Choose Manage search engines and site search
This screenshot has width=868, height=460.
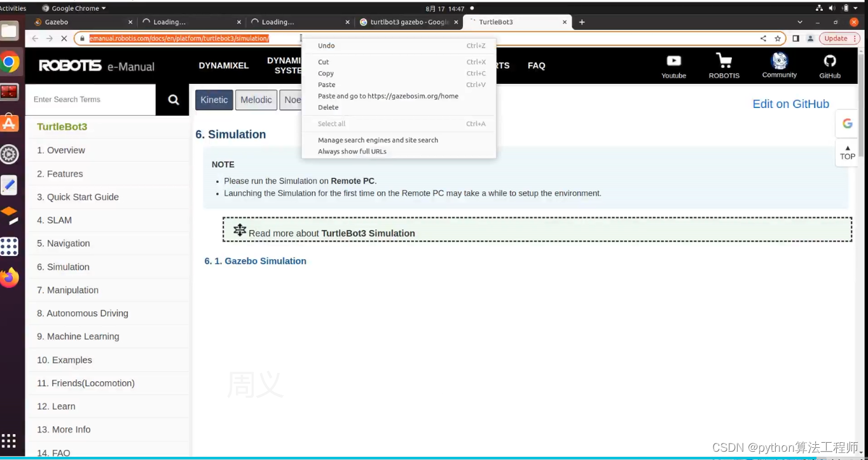click(399, 140)
